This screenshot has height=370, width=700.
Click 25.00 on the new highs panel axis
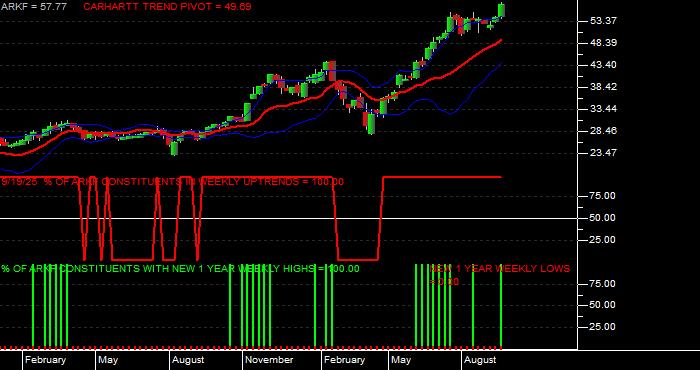(603, 327)
